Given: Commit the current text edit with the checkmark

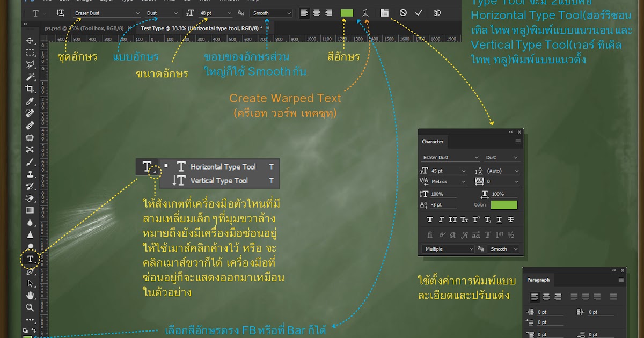Looking at the screenshot, I should pyautogui.click(x=419, y=12).
